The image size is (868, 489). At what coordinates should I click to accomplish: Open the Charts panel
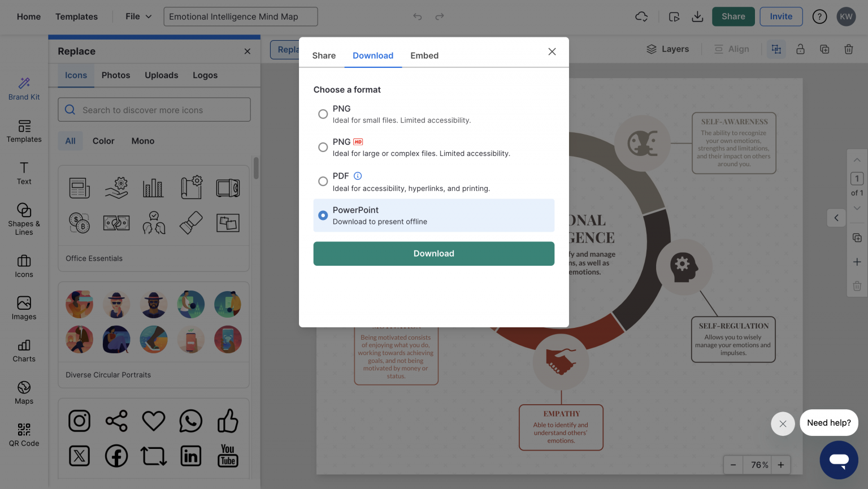point(24,350)
